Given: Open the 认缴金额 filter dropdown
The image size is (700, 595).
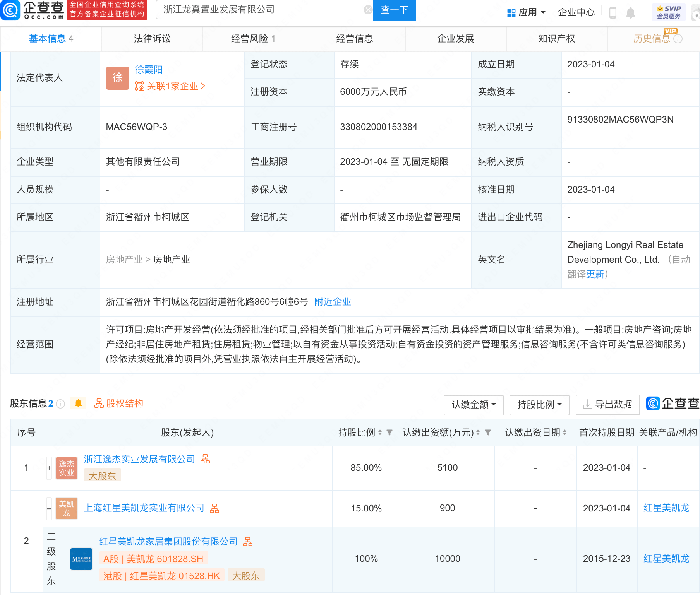Looking at the screenshot, I should pyautogui.click(x=474, y=405).
